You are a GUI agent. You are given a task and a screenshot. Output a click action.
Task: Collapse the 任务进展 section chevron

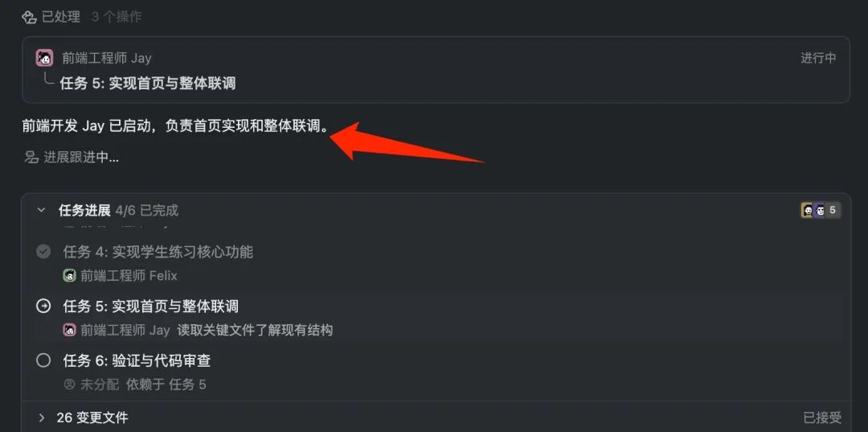(41, 211)
